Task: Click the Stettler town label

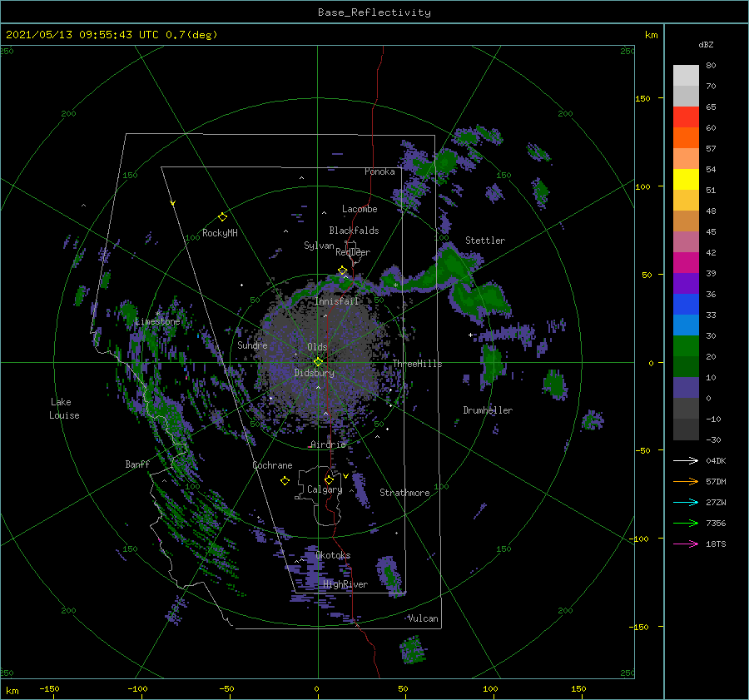Action: point(485,241)
